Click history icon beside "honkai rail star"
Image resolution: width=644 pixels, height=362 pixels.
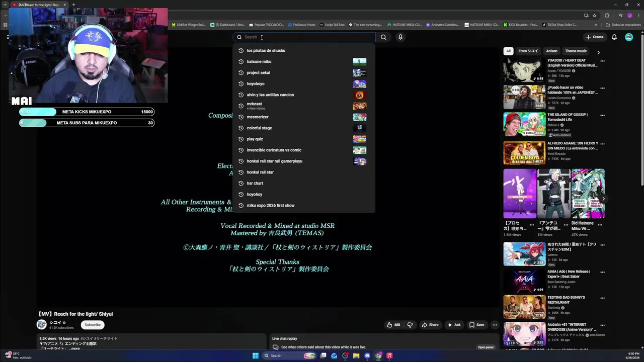pos(241,172)
